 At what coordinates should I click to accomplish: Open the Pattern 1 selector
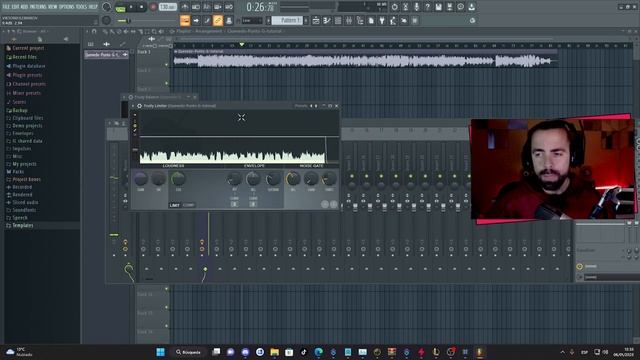pos(287,20)
